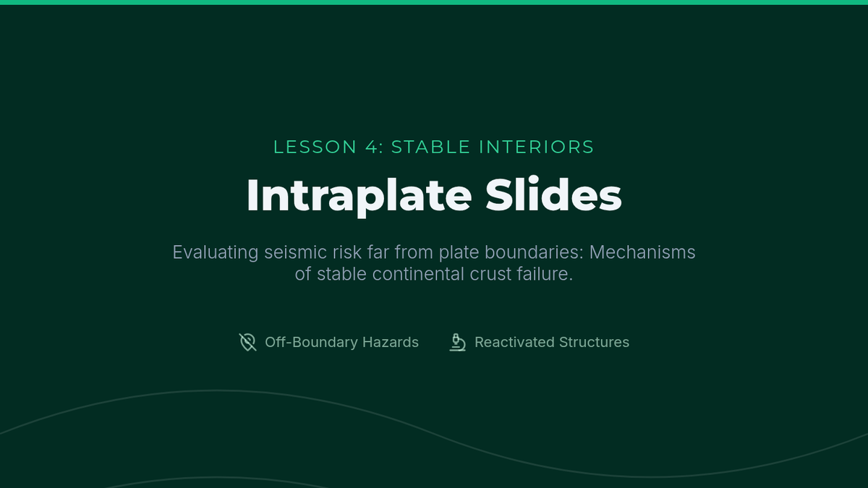
Task: Click the word "Mechanisms" in the subtitle
Action: (643, 252)
